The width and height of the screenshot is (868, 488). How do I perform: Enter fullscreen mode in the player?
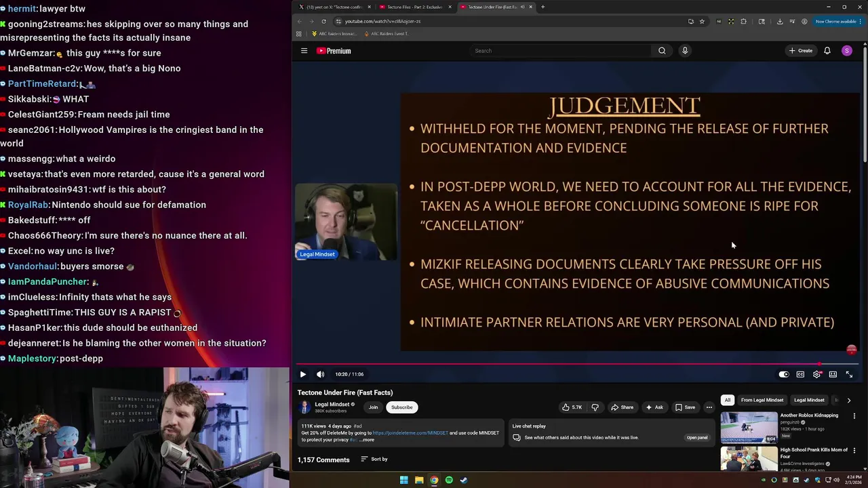click(x=849, y=374)
